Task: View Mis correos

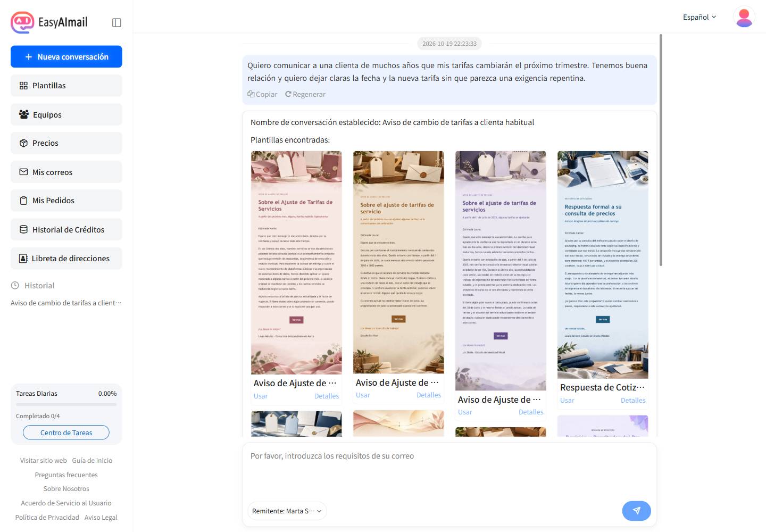Action: coord(66,172)
